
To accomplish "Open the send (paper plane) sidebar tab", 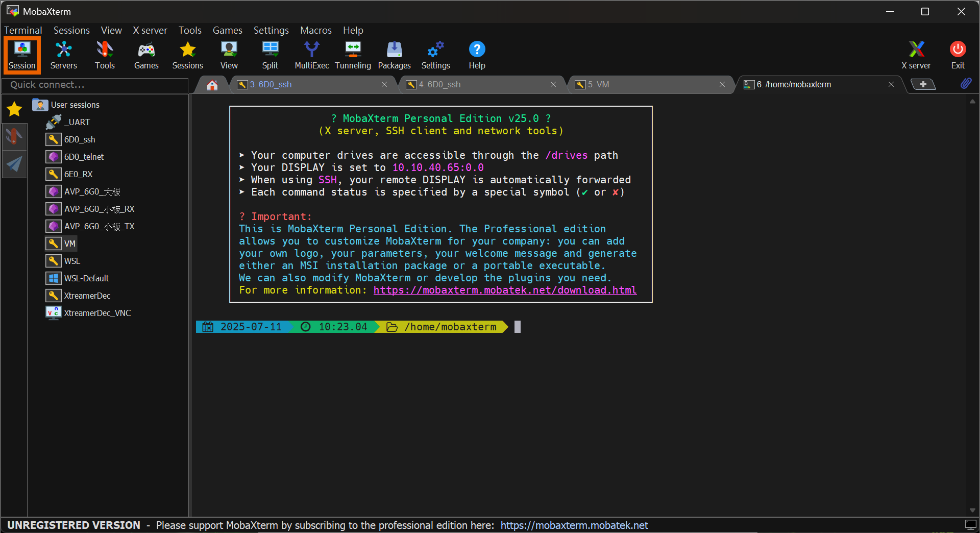I will 14,164.
